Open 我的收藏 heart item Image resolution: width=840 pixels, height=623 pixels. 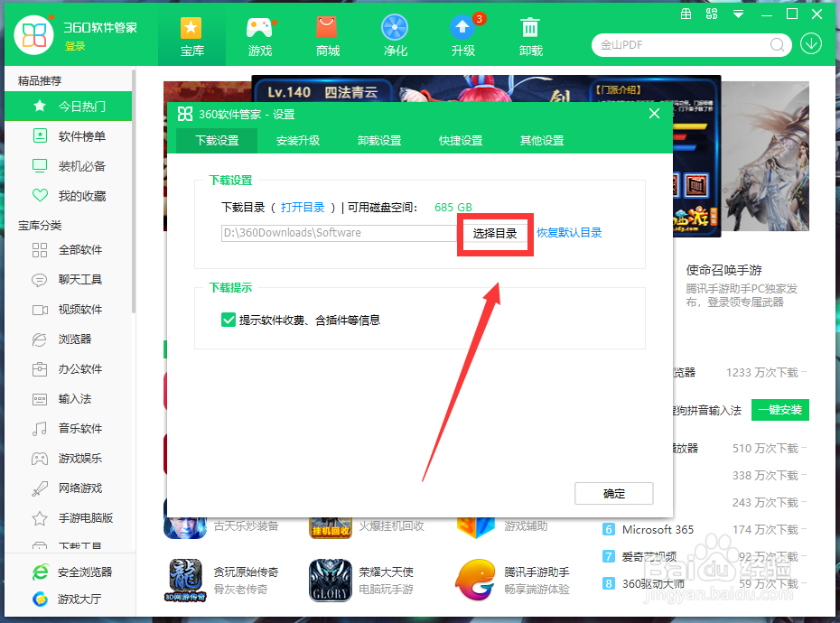(68, 196)
